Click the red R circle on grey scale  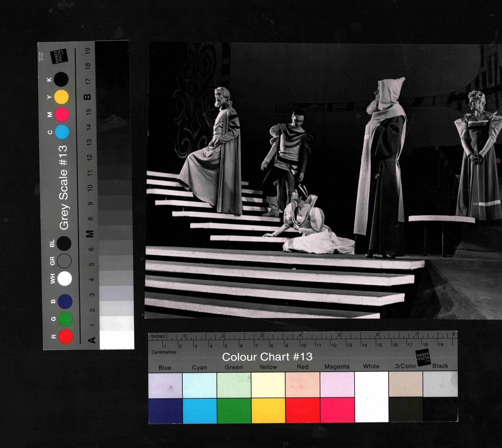pyautogui.click(x=65, y=337)
